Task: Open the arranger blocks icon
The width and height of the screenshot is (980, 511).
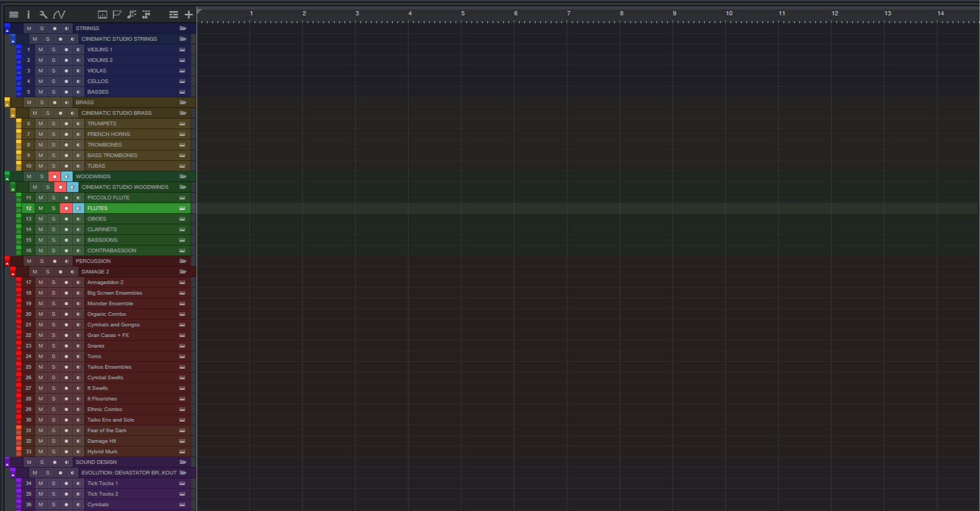Action: (x=146, y=15)
